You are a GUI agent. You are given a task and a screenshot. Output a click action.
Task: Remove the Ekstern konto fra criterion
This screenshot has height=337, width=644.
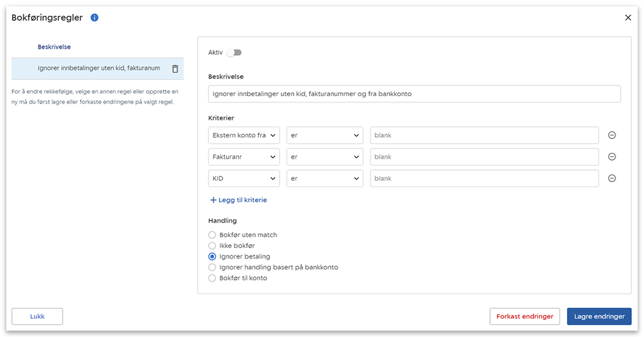pyautogui.click(x=611, y=135)
